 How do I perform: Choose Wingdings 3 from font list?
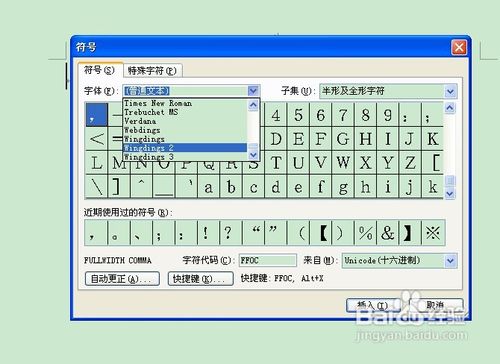coord(185,157)
